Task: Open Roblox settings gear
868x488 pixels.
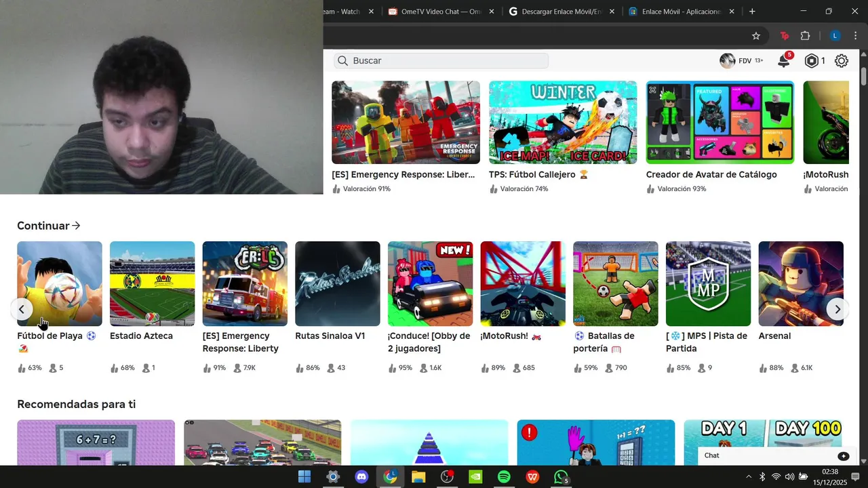Action: 842,61
